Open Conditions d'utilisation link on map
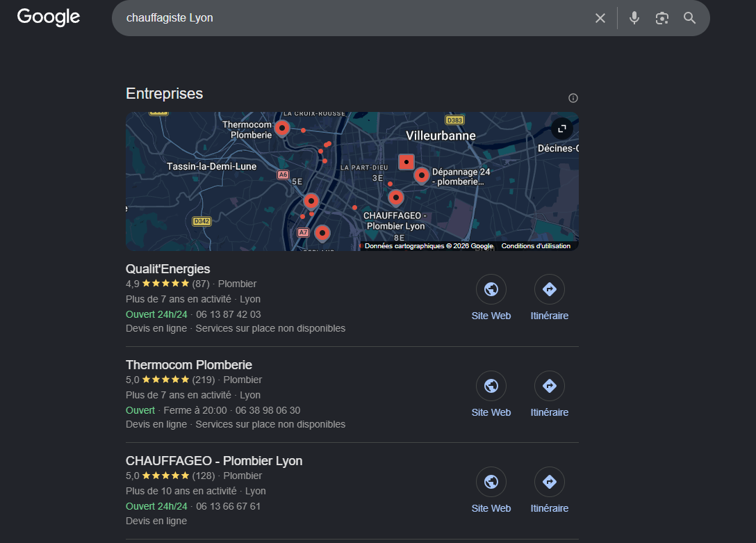This screenshot has height=543, width=756. (x=536, y=246)
